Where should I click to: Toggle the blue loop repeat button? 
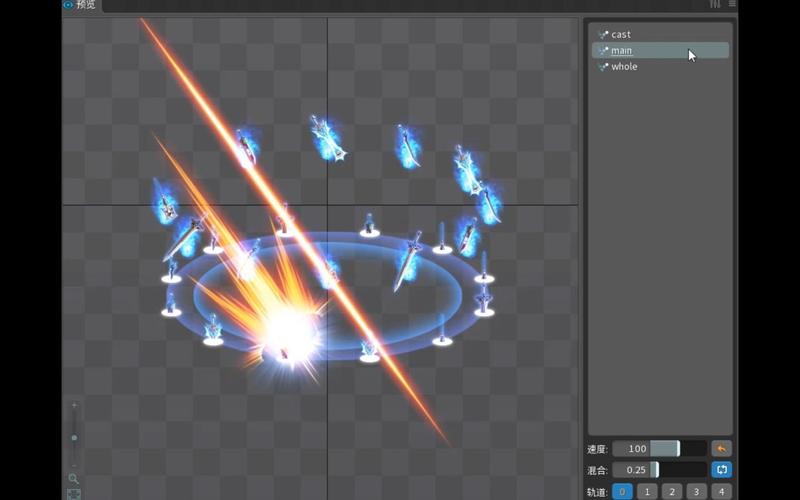pos(721,469)
